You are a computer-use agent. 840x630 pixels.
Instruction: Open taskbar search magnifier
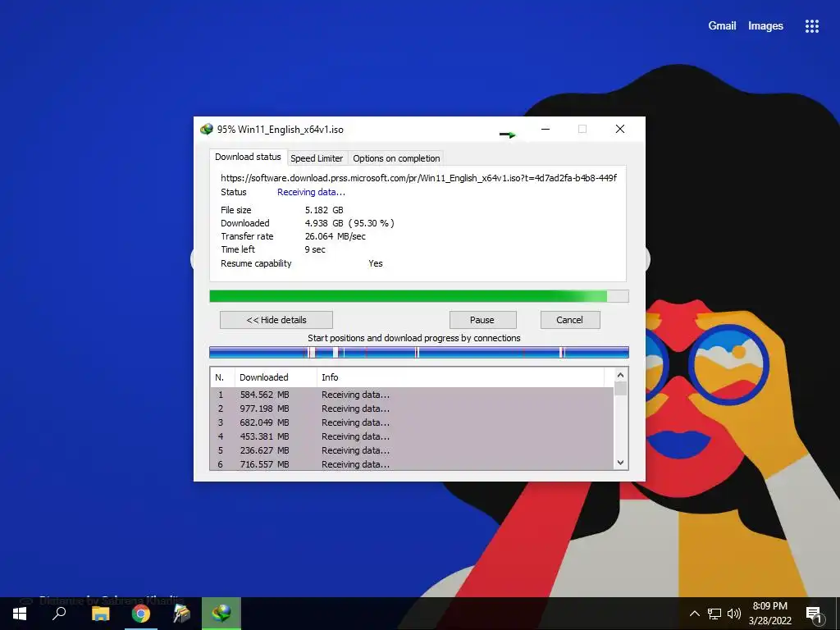click(59, 614)
